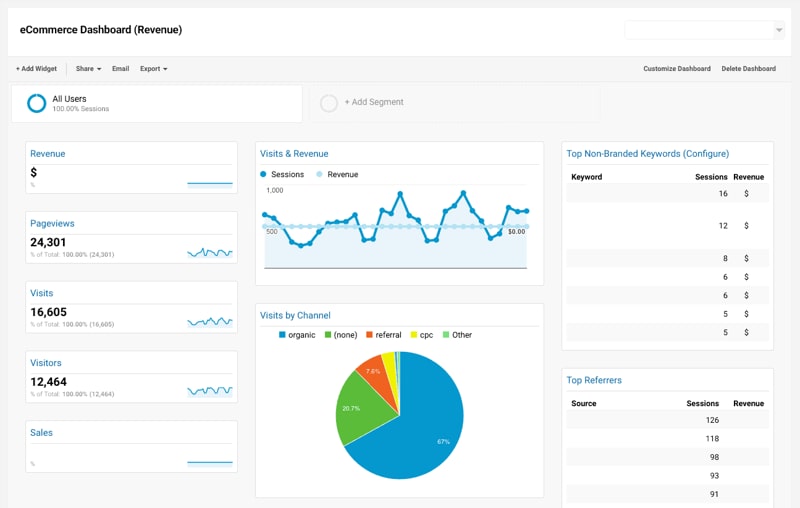Click the Other light green legend swatch
The width and height of the screenshot is (800, 508).
[446, 335]
